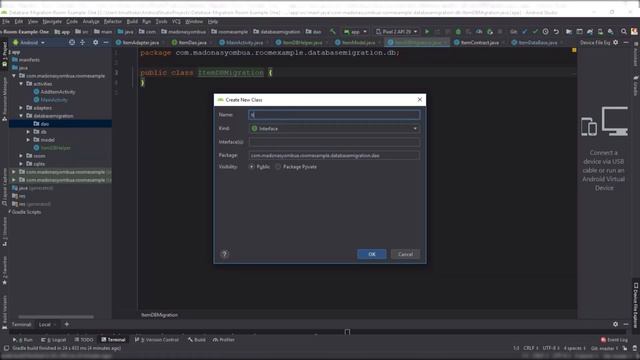
Task: Open AVD Manager device icon
Action: point(600,31)
